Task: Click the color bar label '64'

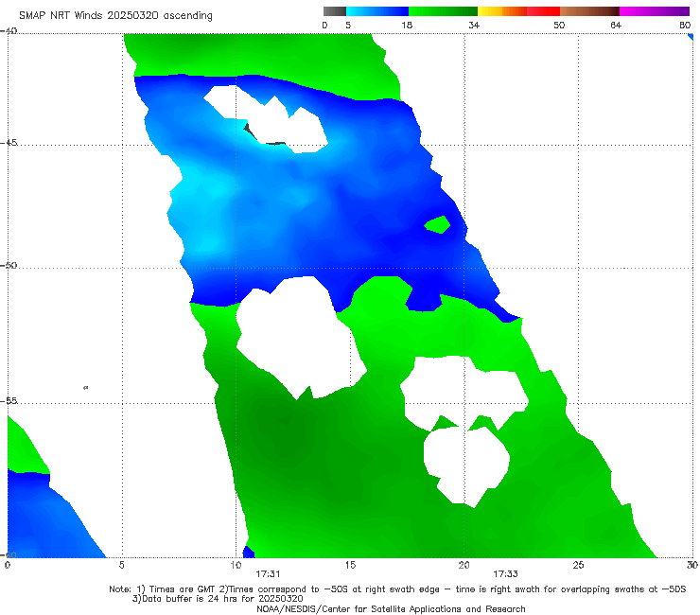Action: tap(616, 26)
